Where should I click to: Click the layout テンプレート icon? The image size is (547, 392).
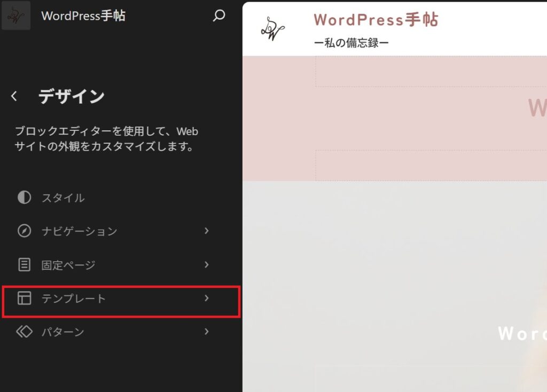(24, 298)
